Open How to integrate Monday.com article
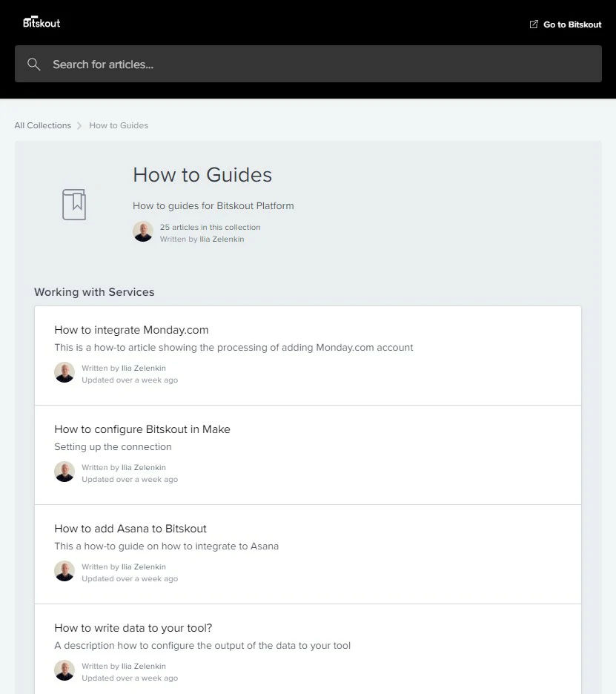The height and width of the screenshot is (694, 616). [x=308, y=355]
